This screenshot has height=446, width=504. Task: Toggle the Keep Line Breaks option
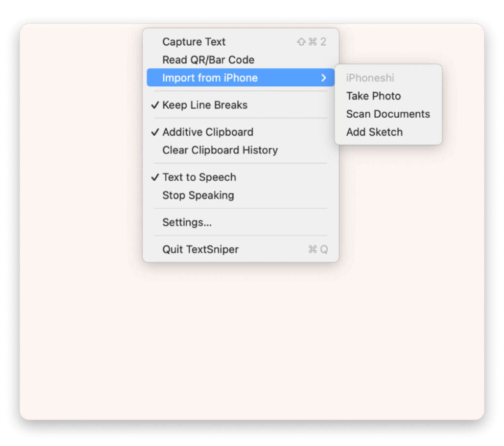[205, 105]
